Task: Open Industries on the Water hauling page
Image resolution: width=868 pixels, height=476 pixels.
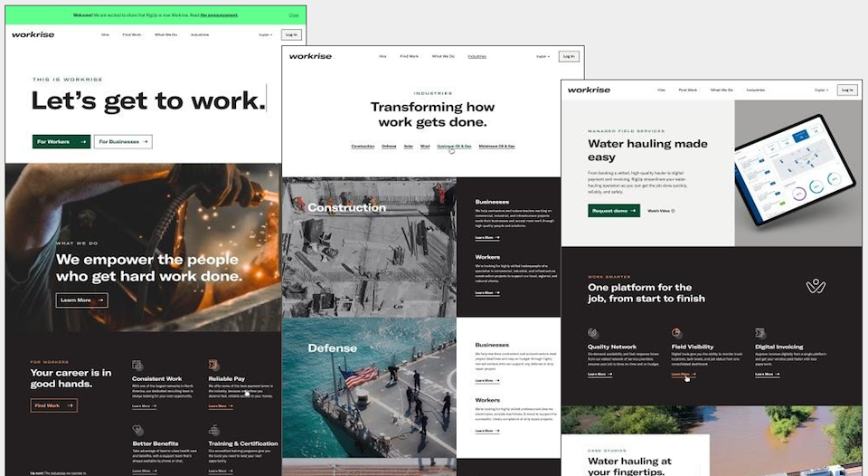Action: pos(756,90)
